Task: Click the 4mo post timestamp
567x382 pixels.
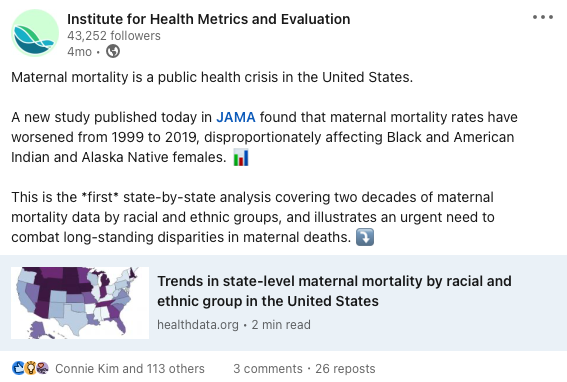Action: pyautogui.click(x=79, y=52)
